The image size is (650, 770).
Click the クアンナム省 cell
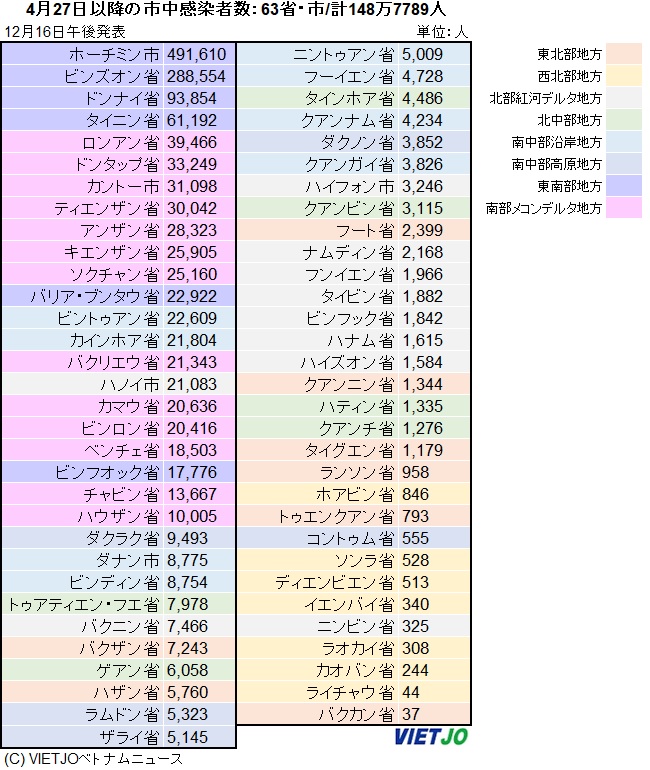(348, 120)
